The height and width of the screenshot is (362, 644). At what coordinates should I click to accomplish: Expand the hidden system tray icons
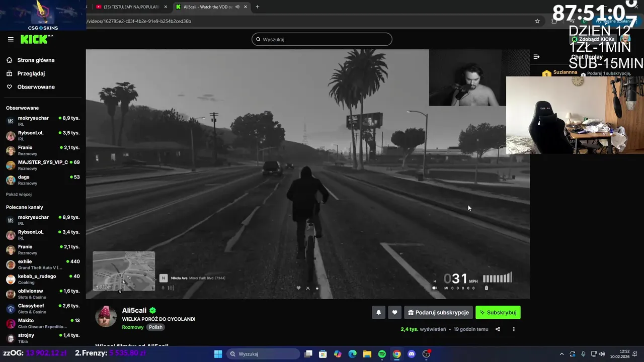(562, 354)
